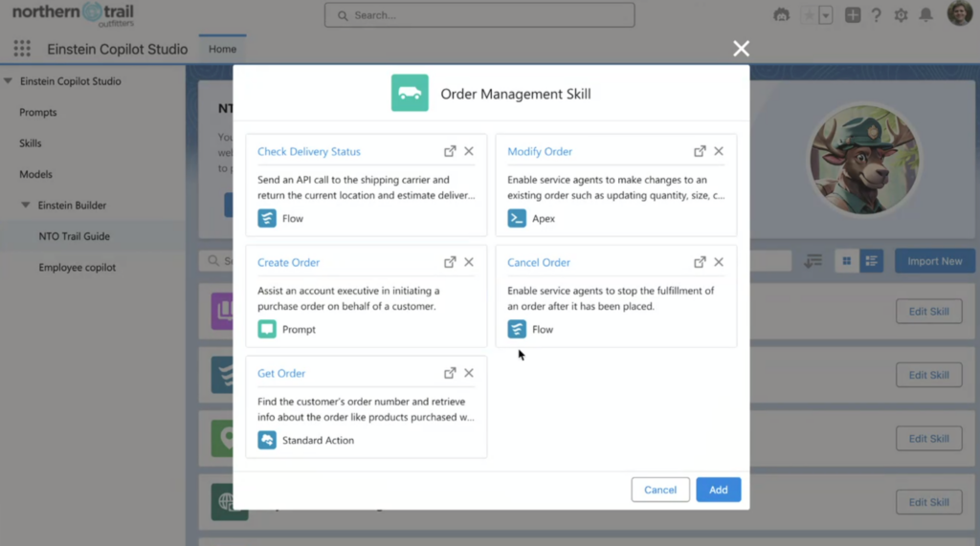Screen dimensions: 980x546
Task: Open Check Delivery Status in new window icon
Action: pyautogui.click(x=450, y=151)
